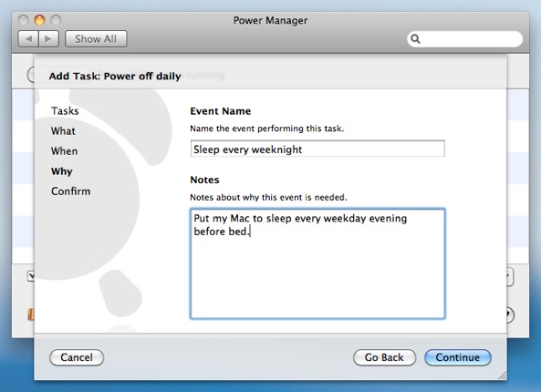Minimize the Power Manager window
The height and width of the screenshot is (392, 541).
tap(39, 20)
